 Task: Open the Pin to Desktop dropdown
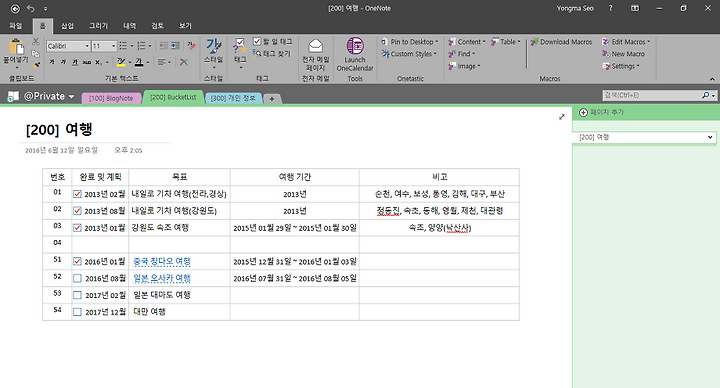tap(409, 42)
